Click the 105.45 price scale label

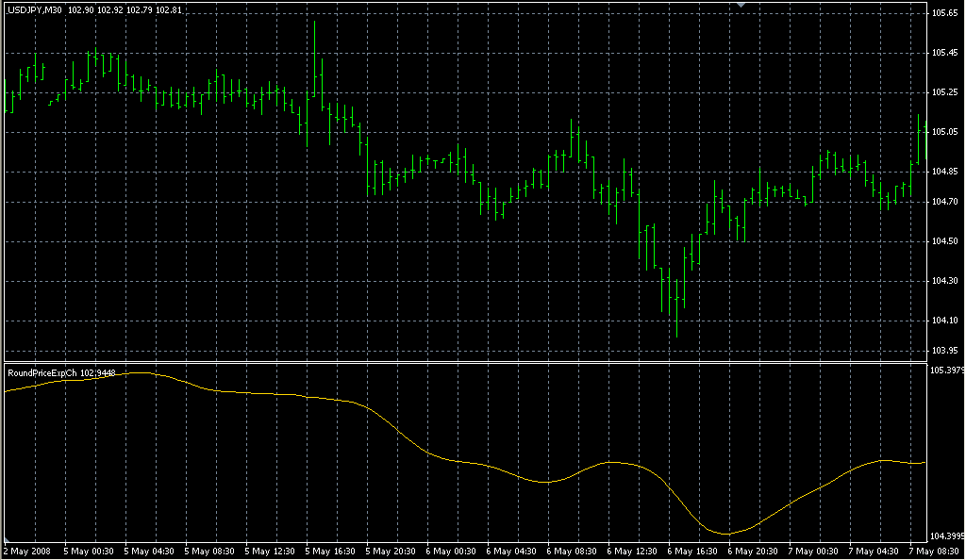(944, 53)
